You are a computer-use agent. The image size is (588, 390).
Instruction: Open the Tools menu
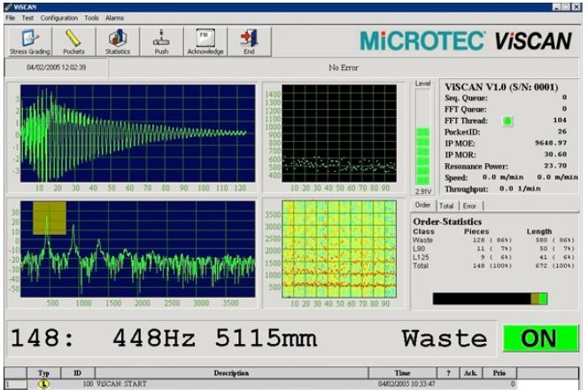click(x=91, y=18)
